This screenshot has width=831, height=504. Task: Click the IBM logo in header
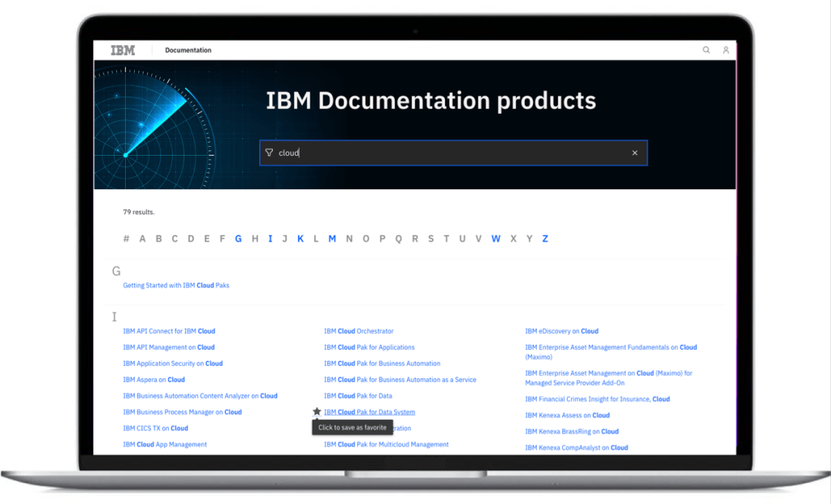click(x=123, y=50)
